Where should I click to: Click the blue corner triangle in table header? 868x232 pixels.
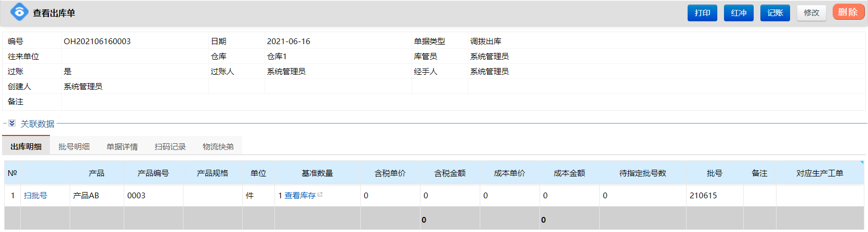(861, 163)
